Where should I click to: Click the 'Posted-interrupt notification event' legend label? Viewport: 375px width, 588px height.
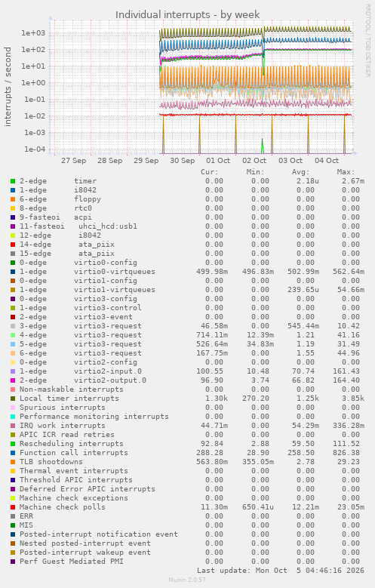(99, 534)
